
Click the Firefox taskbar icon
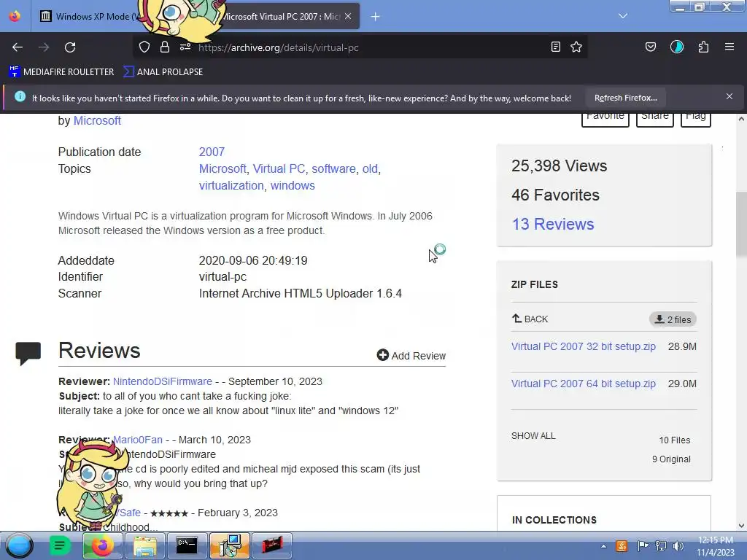click(x=102, y=545)
